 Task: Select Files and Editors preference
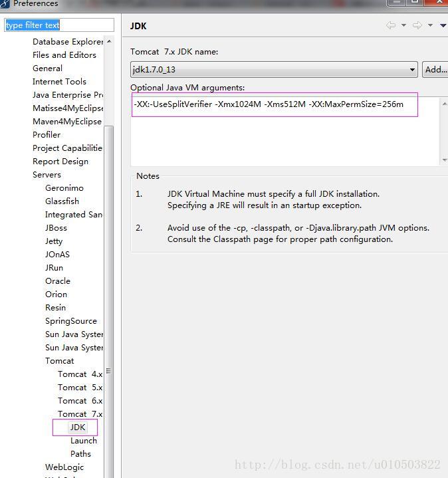tap(64, 55)
